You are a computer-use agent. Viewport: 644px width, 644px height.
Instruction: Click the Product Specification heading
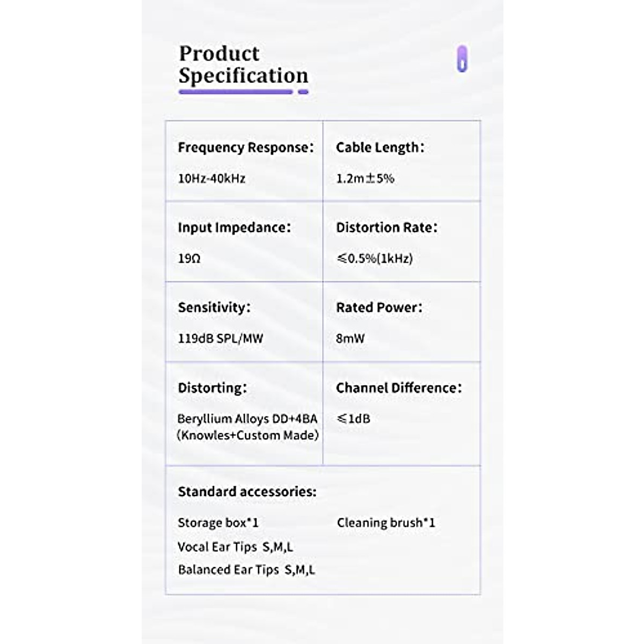(243, 64)
